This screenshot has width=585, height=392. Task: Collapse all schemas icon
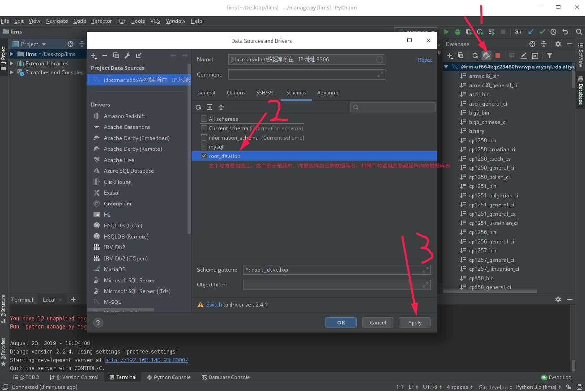tap(221, 107)
